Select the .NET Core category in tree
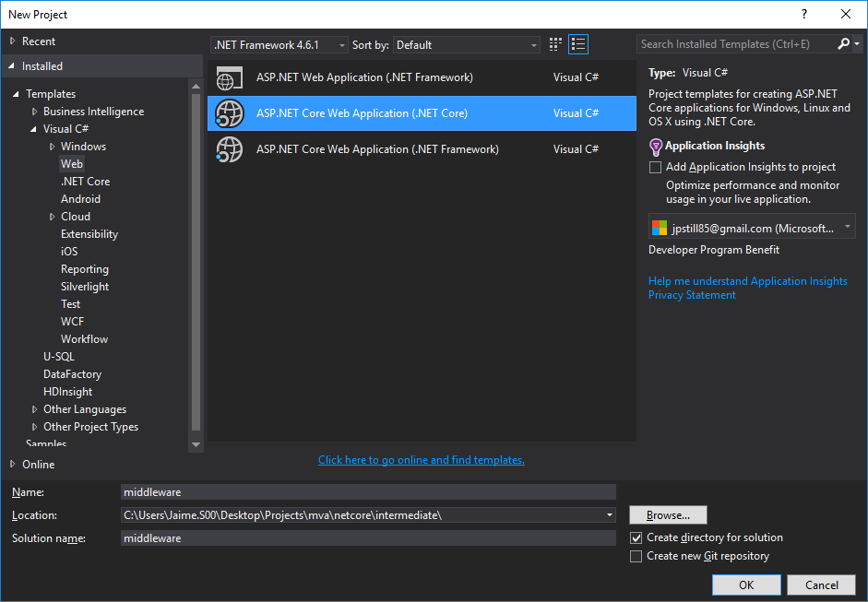Viewport: 868px width, 602px height. click(85, 182)
